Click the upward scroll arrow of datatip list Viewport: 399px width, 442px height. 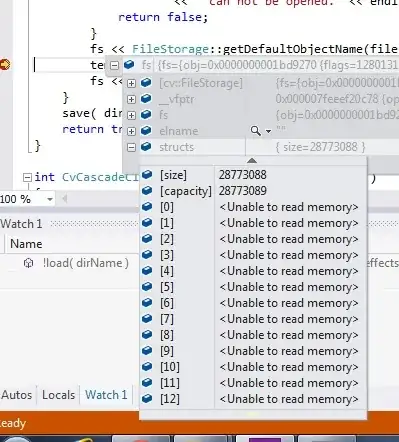coord(252,161)
